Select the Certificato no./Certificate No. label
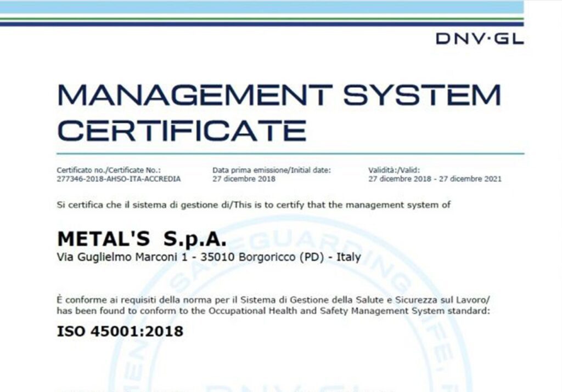Viewport: 562px width, 392px height. 109,171
